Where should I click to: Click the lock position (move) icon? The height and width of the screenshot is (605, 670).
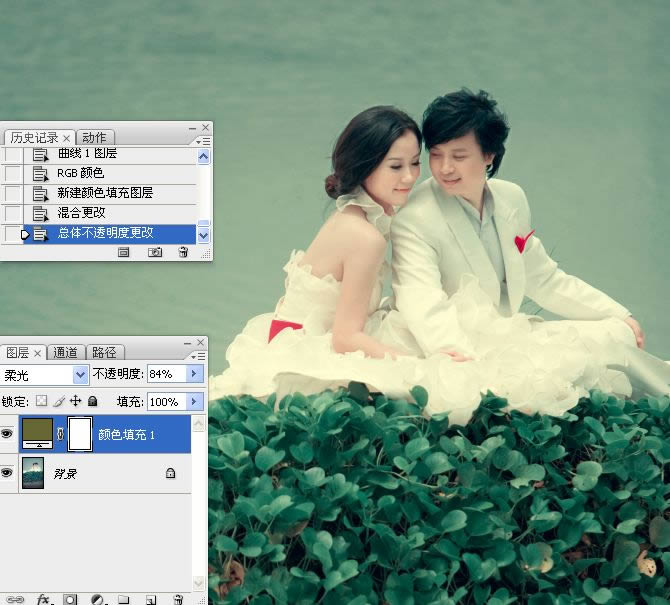(x=75, y=401)
